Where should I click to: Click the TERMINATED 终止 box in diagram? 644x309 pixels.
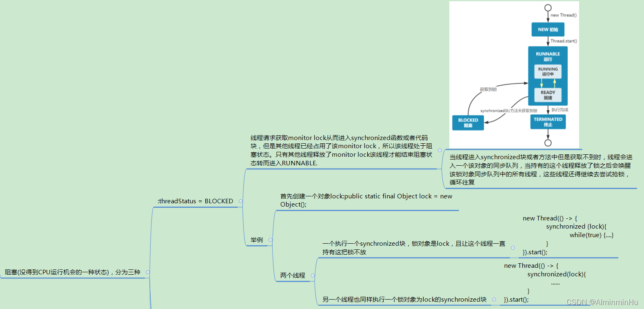[x=548, y=122]
